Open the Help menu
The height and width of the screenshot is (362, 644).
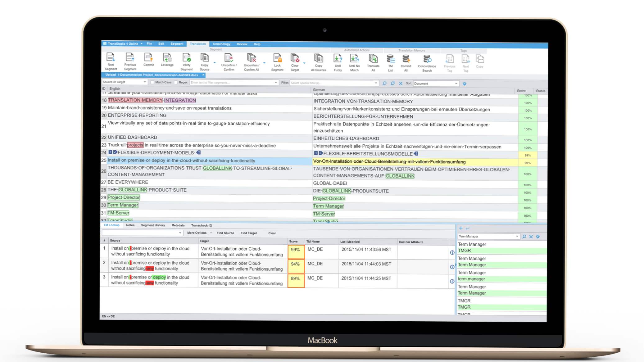[x=257, y=44]
